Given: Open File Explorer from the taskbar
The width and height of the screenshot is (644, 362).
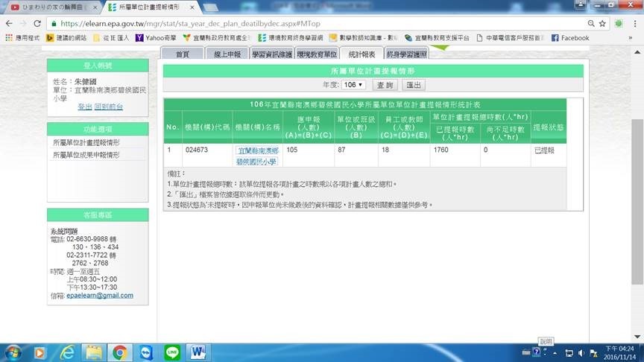Looking at the screenshot, I should pos(93,351).
